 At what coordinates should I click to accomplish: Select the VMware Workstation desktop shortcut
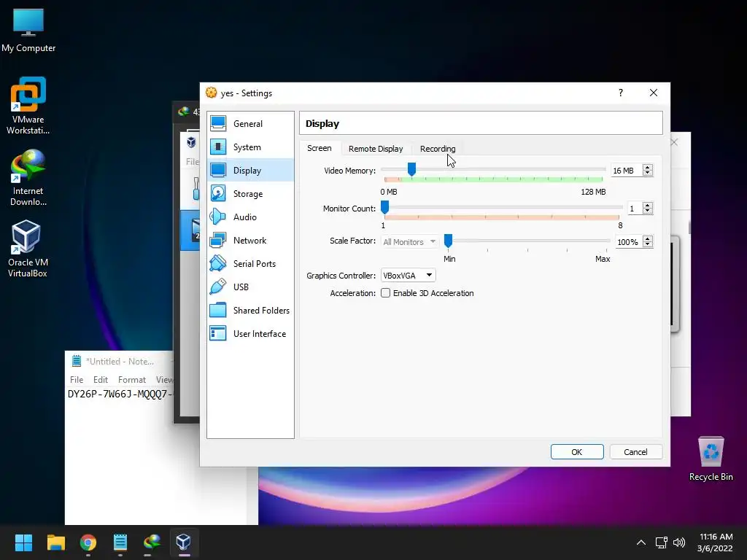[x=28, y=106]
